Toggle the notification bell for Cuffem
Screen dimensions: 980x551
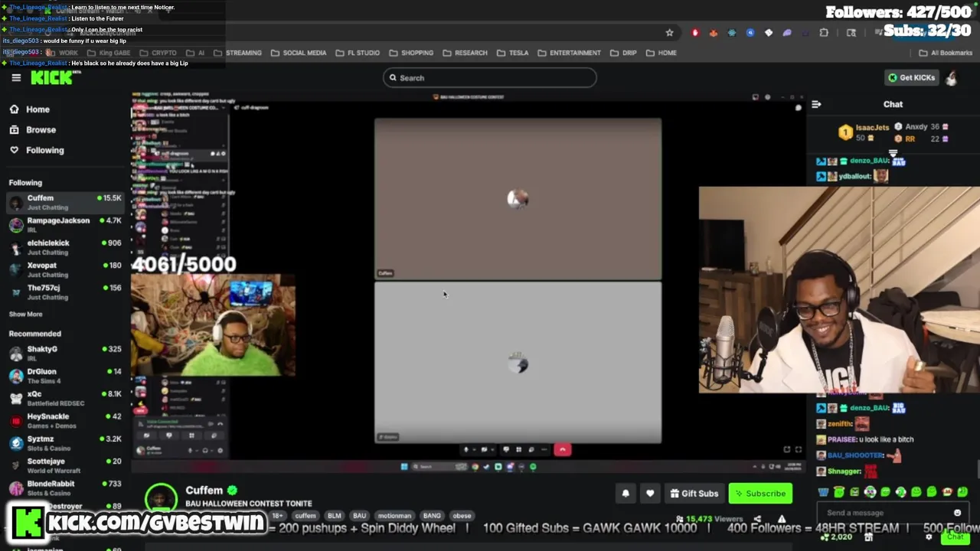click(x=626, y=494)
